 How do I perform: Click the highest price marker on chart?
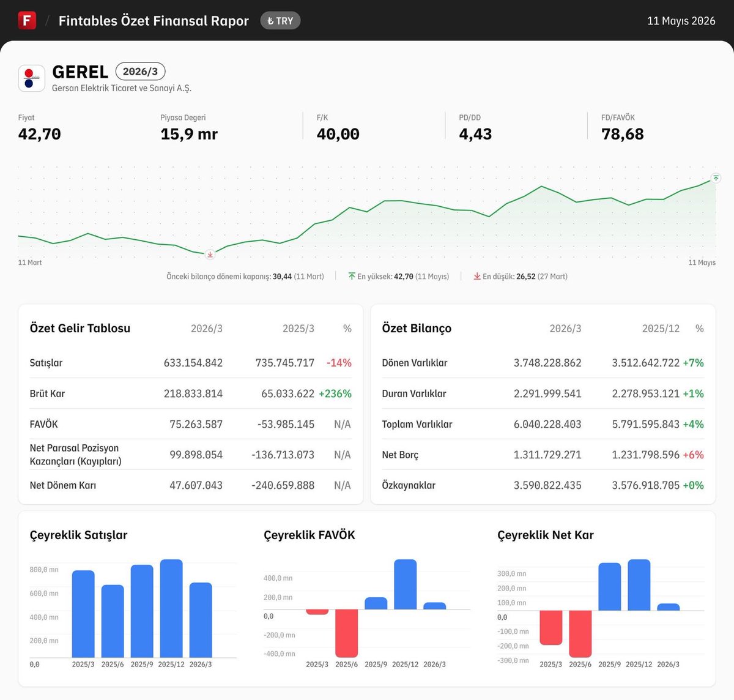coord(716,178)
